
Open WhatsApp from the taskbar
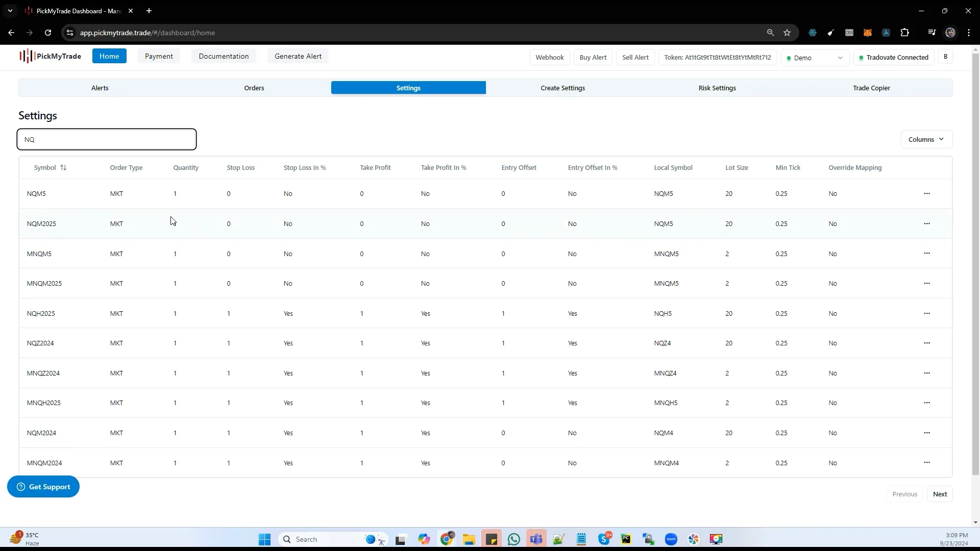[x=514, y=539]
